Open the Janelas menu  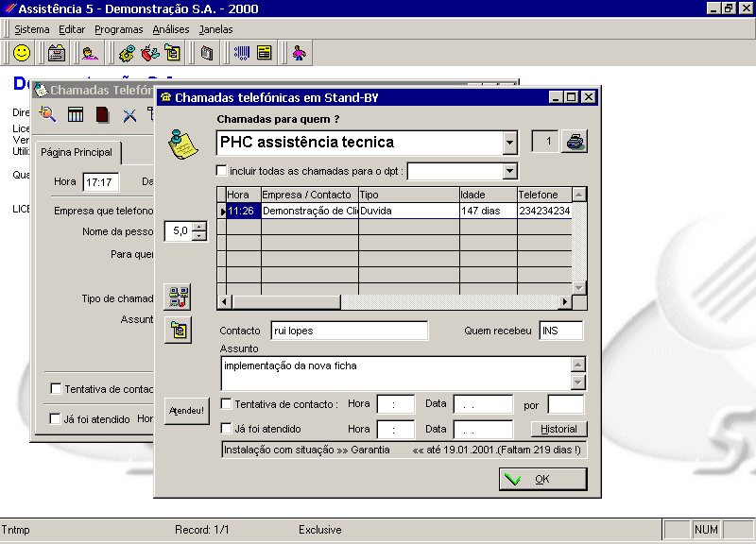(x=216, y=29)
